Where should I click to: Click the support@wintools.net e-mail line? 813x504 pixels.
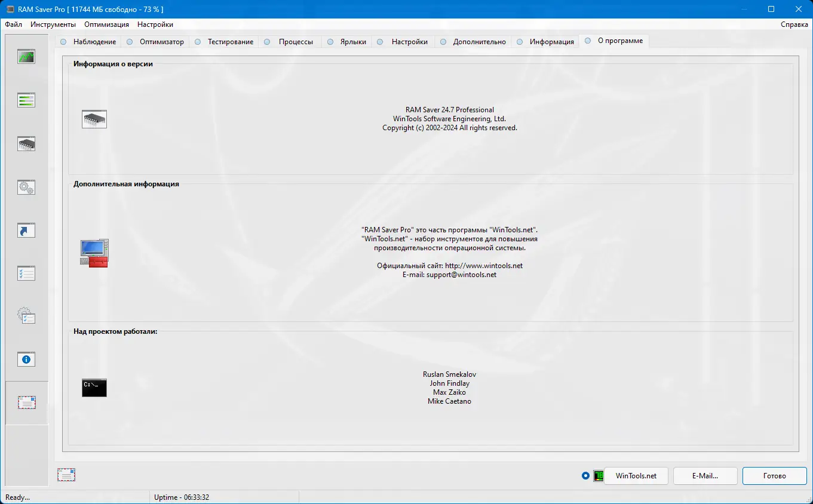[450, 275]
